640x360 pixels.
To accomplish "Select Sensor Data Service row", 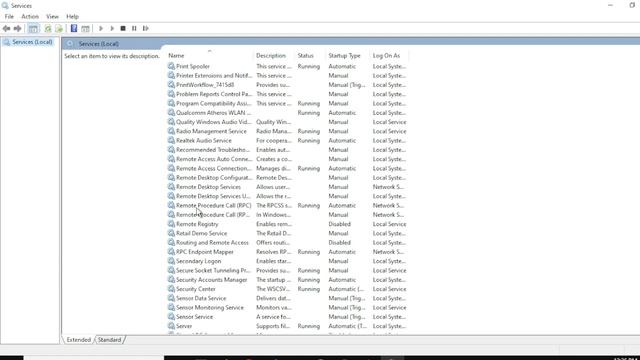I will 287,298.
